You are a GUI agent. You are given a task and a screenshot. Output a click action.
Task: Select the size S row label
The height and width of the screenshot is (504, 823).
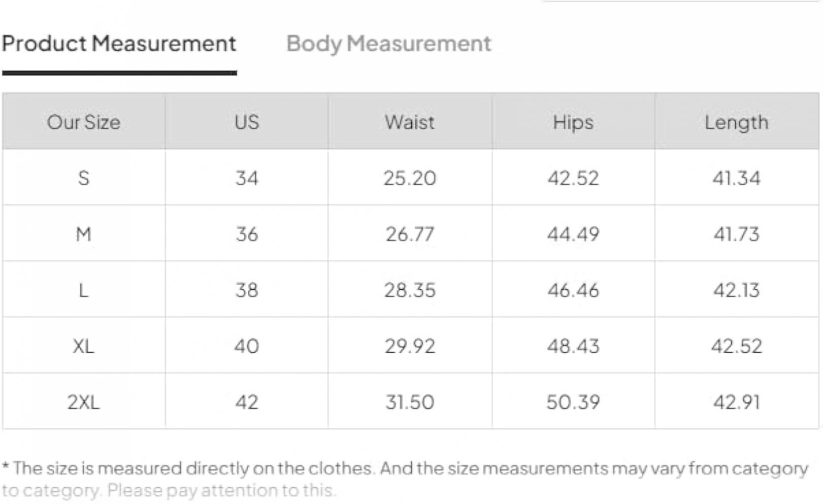click(x=84, y=178)
